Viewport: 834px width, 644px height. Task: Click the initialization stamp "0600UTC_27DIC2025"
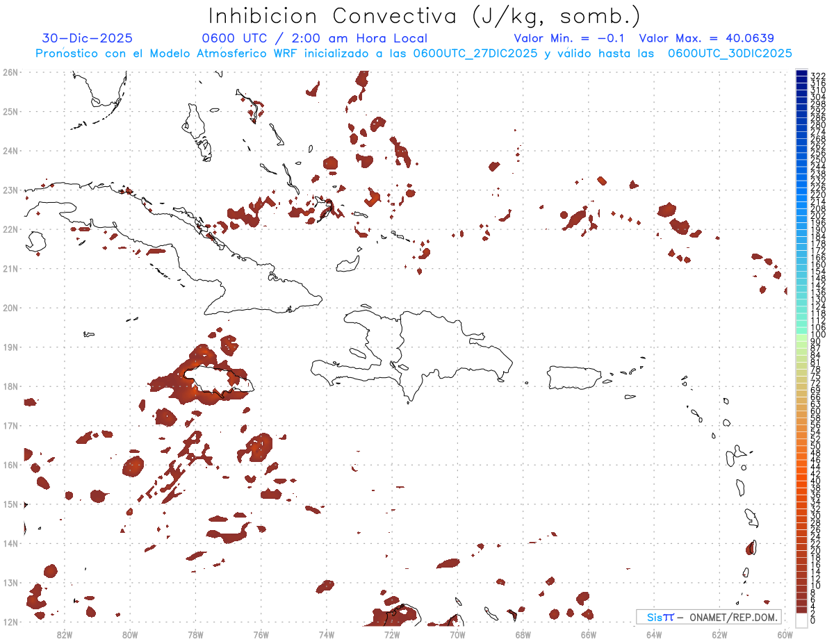point(475,53)
